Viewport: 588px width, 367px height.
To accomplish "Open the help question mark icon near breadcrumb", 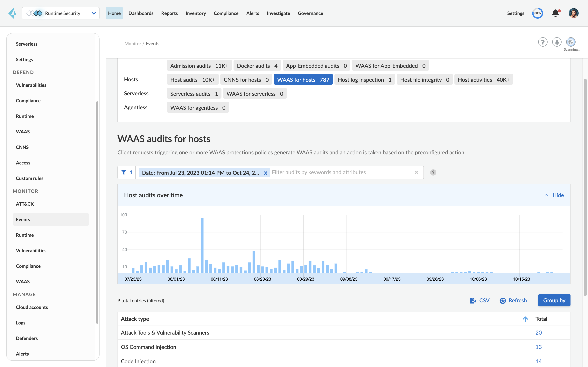I will pyautogui.click(x=542, y=42).
